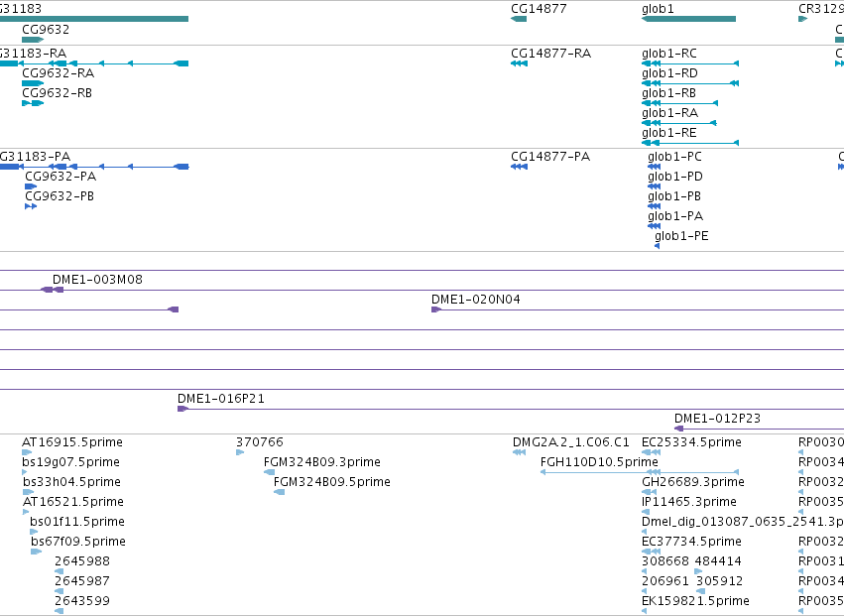Select the CG14877 gene glyph
This screenshot has width=844, height=616.
[x=519, y=19]
